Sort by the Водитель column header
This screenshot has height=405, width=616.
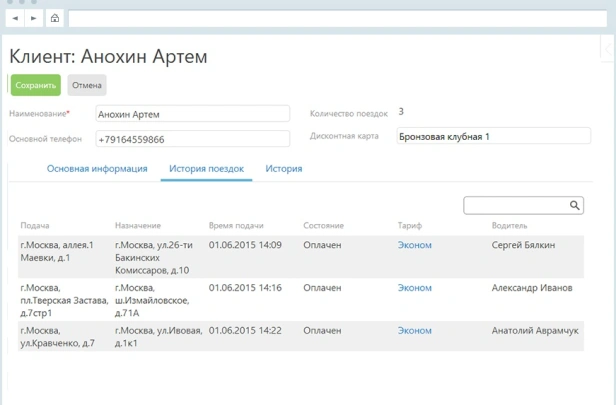(509, 226)
